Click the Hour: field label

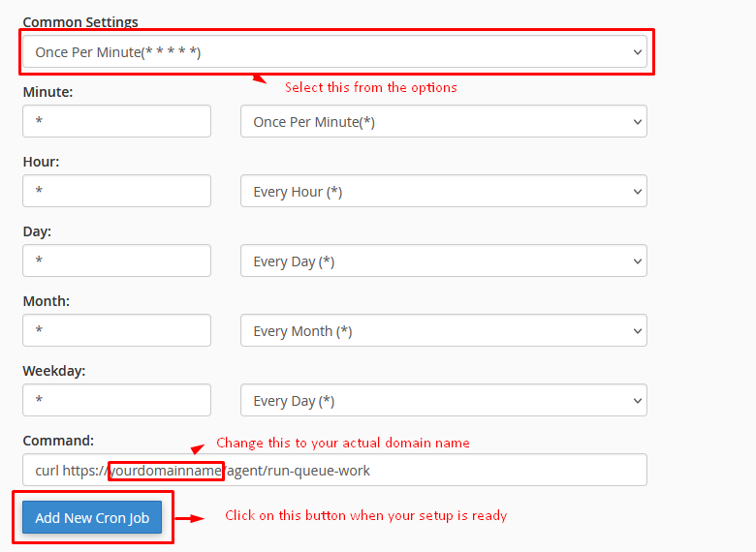(41, 162)
